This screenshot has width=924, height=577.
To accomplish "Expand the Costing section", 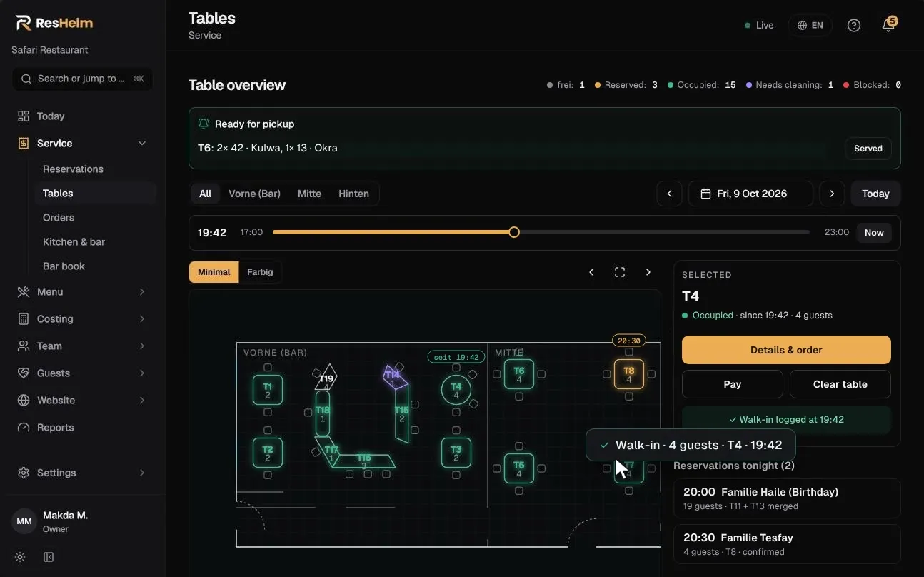I will (x=82, y=319).
